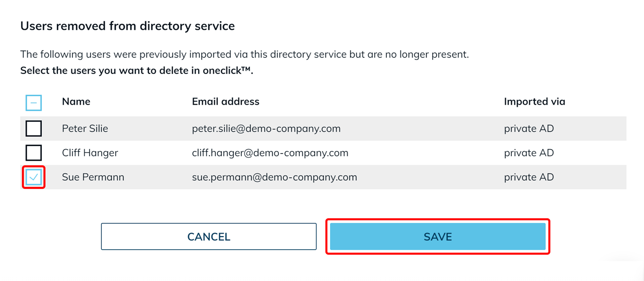This screenshot has width=644, height=281.
Task: Click private AD in Sue Permann's row
Action: pyautogui.click(x=529, y=177)
